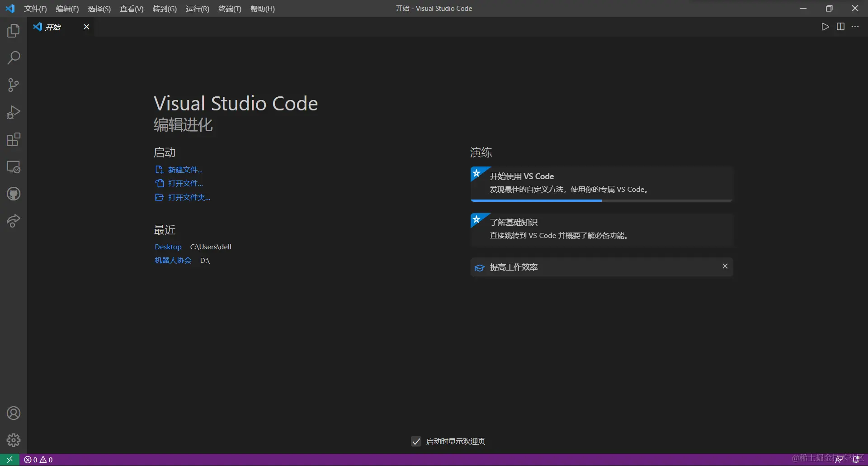Open the 选择(S) menu

tap(99, 9)
